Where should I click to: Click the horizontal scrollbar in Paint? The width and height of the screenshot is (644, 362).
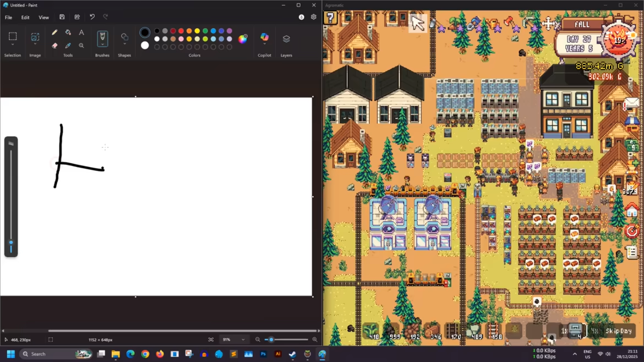(x=184, y=331)
